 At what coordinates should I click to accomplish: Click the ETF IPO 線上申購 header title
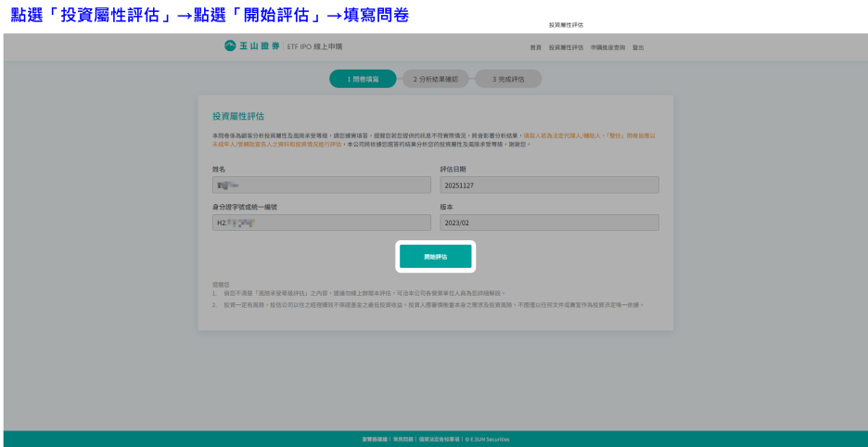(x=311, y=46)
